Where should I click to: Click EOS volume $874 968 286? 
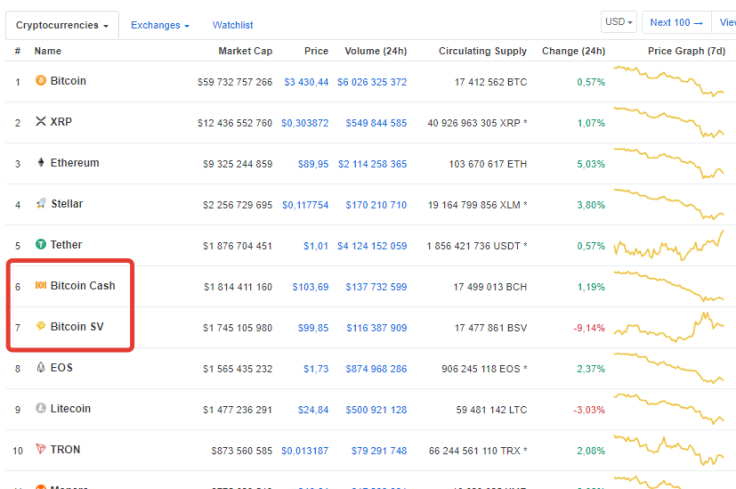(376, 369)
